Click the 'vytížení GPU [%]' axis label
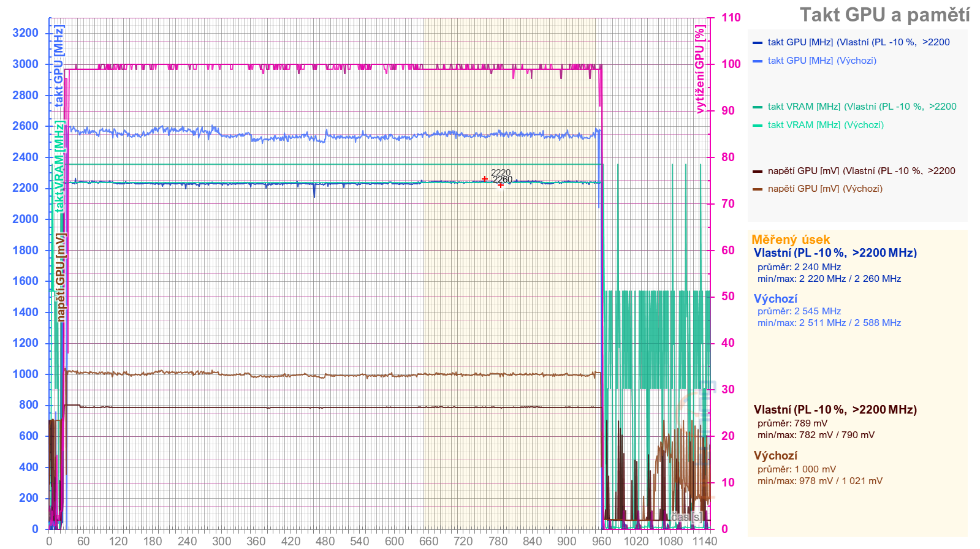The width and height of the screenshot is (980, 549). (700, 69)
